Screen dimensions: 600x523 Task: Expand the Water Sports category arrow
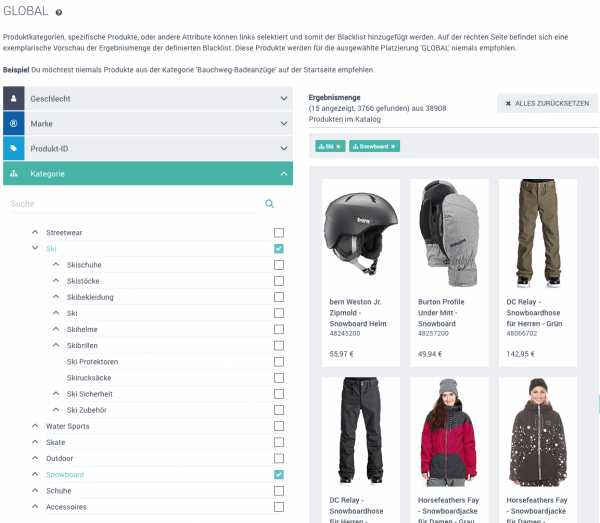tap(35, 425)
